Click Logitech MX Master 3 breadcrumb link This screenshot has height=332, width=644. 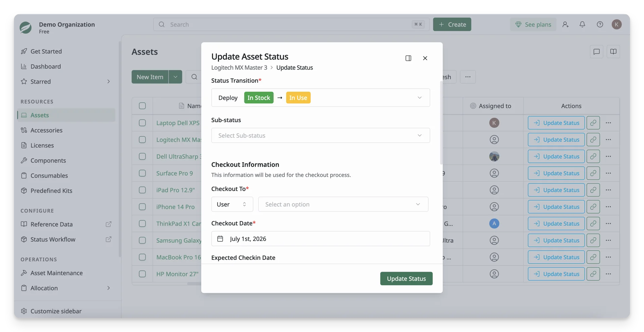[x=239, y=67]
